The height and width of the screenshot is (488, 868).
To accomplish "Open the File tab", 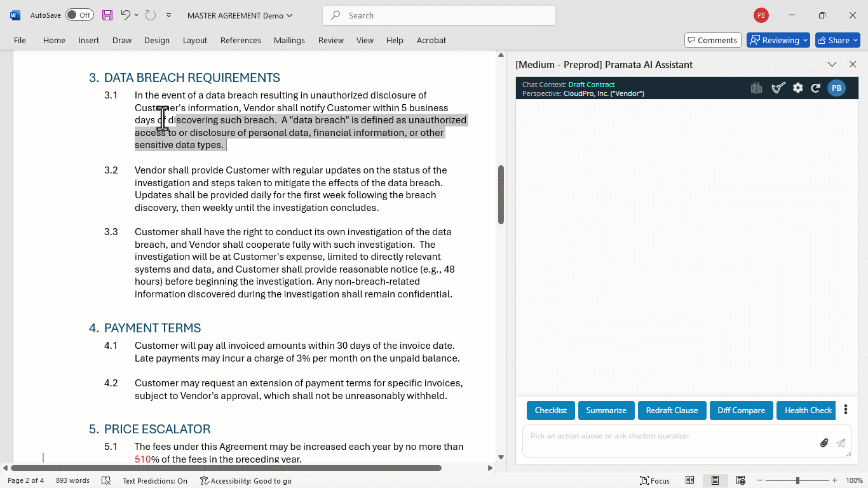I will (x=20, y=40).
